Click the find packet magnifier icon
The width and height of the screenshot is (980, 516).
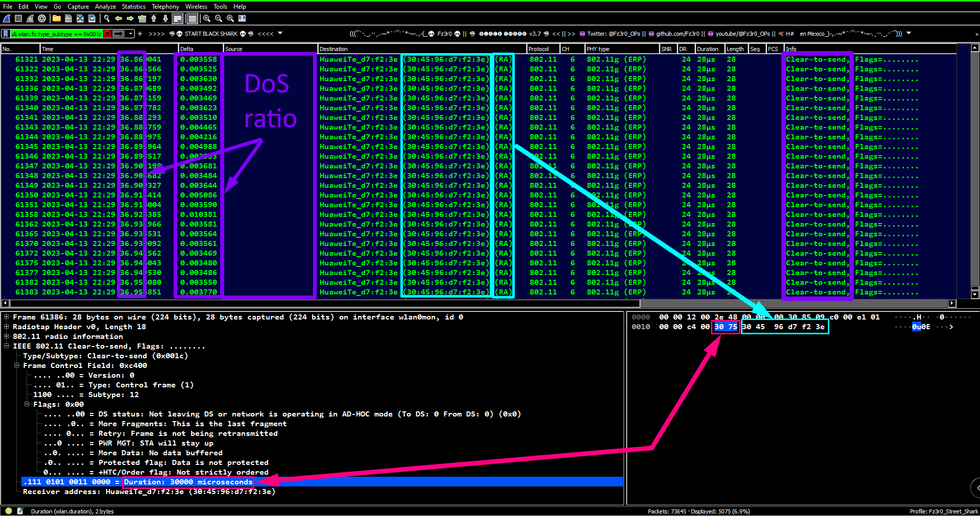107,18
